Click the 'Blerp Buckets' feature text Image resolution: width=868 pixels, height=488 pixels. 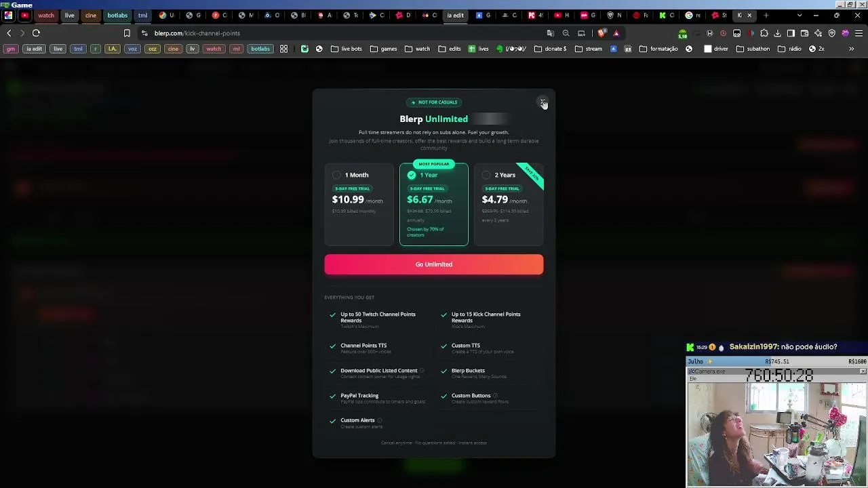468,371
